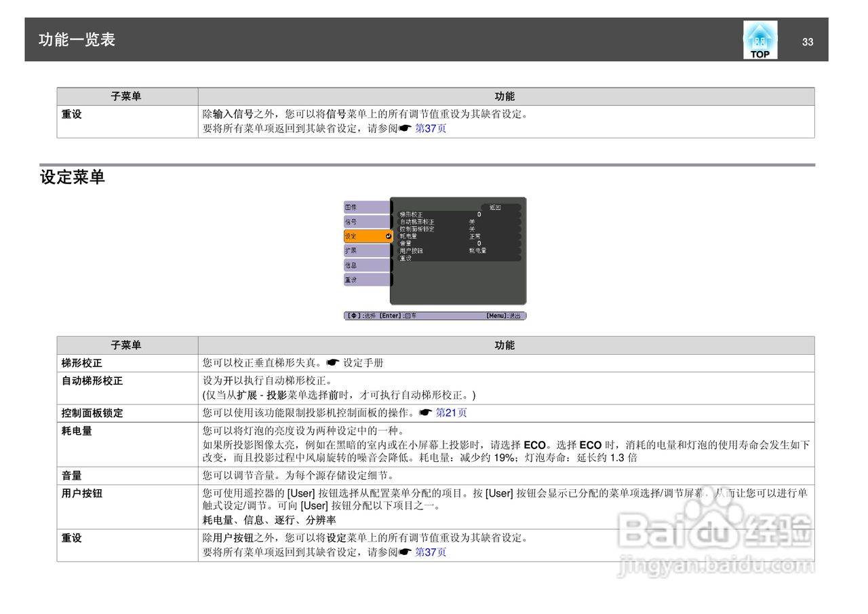Screen dimensions: 868x614
Task: Click 功能 header of the top table
Action: (x=505, y=96)
